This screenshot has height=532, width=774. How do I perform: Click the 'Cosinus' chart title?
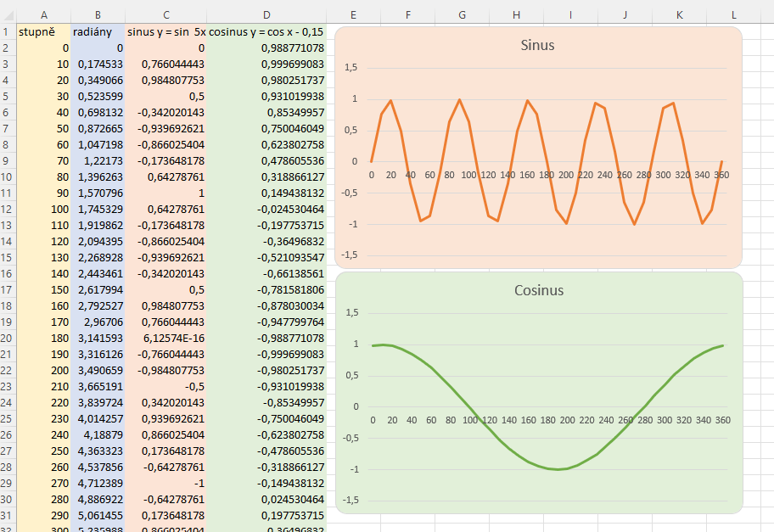538,290
